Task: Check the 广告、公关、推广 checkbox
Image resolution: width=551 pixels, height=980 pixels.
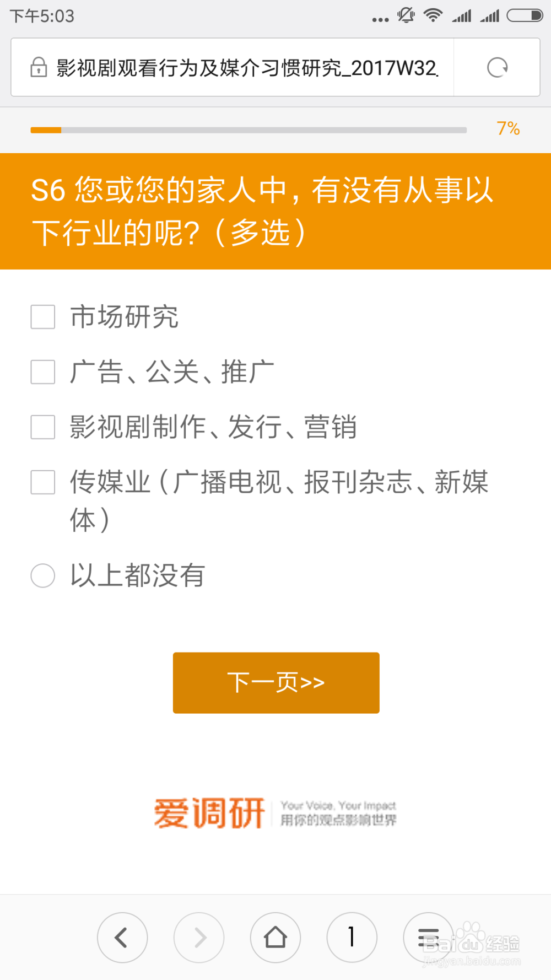Action: point(43,372)
